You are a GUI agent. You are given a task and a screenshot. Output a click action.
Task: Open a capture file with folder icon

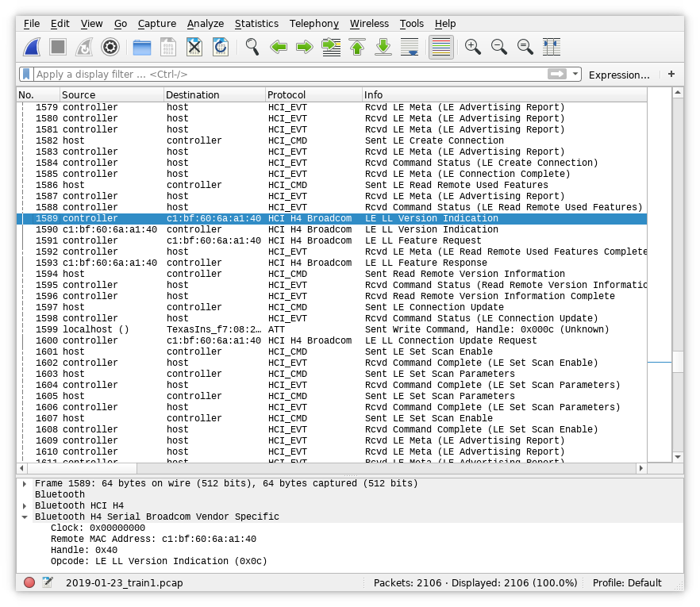coord(142,47)
